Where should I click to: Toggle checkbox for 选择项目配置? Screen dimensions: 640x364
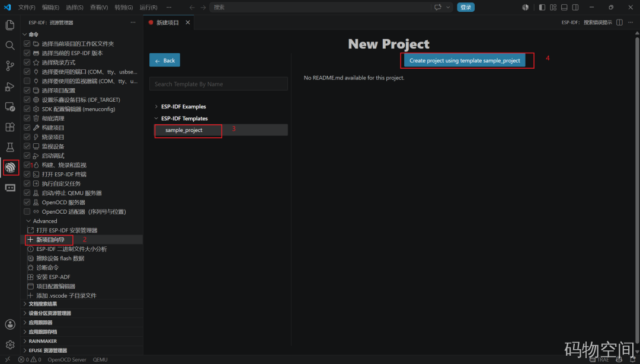[27, 91]
